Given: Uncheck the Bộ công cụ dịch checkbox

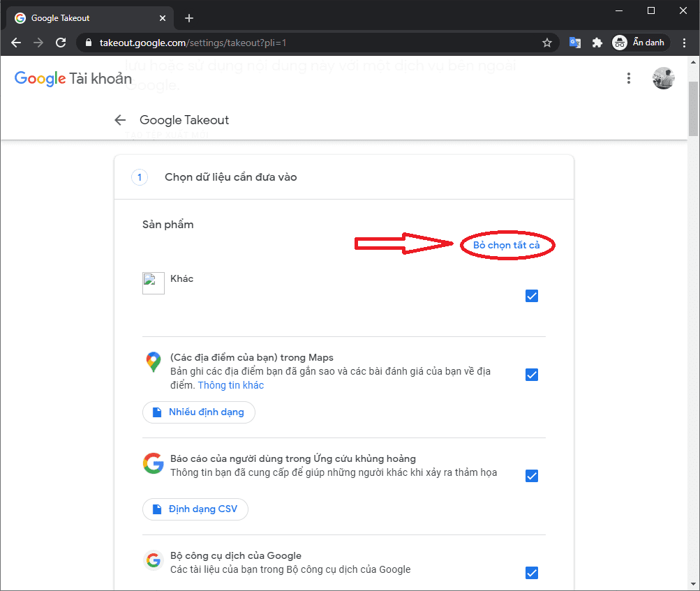Looking at the screenshot, I should tap(532, 573).
